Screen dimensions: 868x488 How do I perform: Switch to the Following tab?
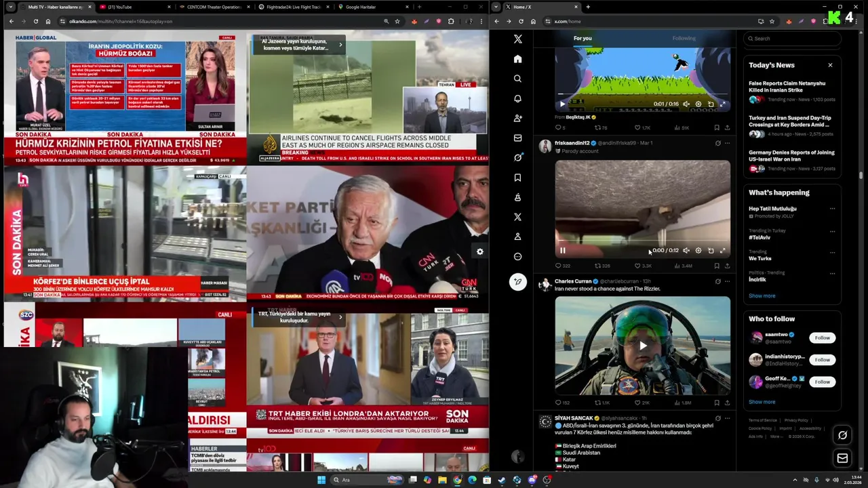(x=684, y=38)
